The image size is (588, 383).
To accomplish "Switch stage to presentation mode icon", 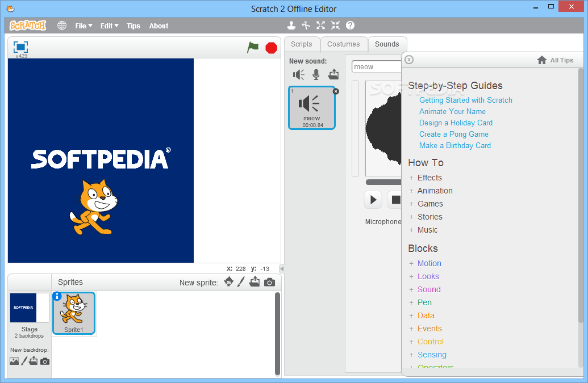I will tap(20, 47).
